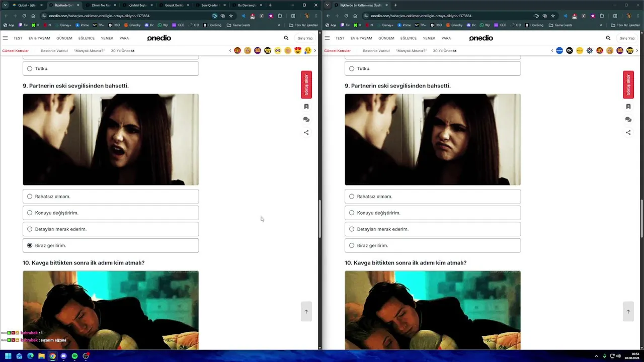Reload the page in right browser window
This screenshot has width=644, height=362.
pos(346,16)
